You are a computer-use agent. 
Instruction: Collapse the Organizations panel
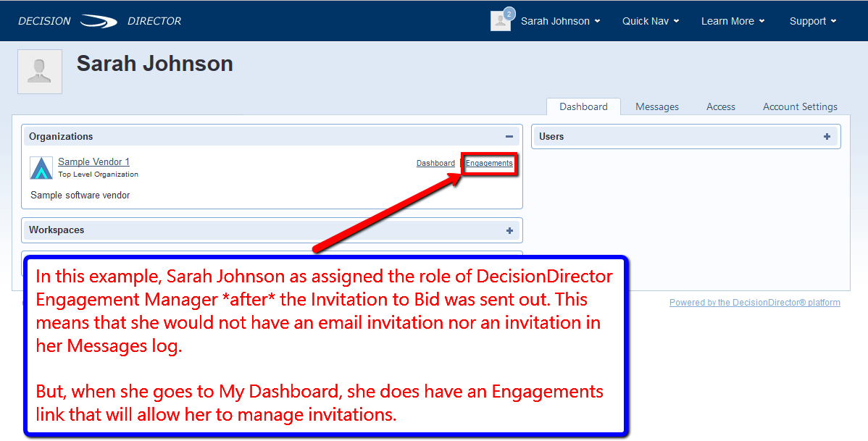pos(509,137)
